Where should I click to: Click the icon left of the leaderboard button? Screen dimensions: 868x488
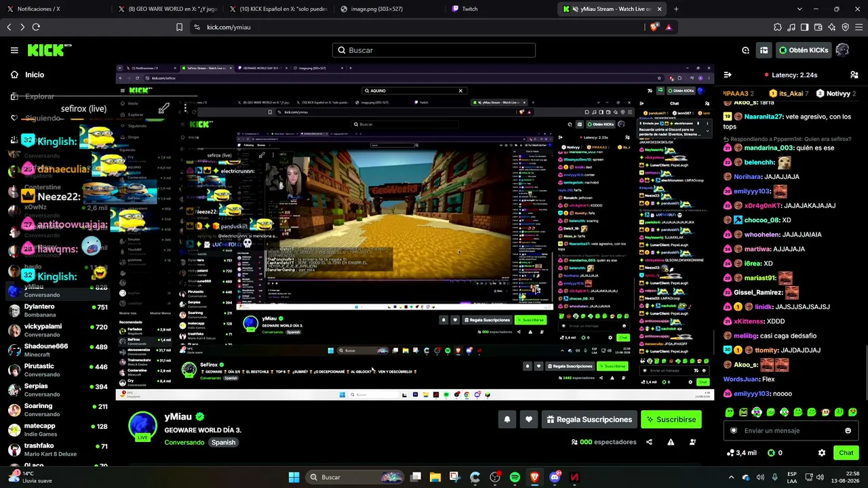pyautogui.click(x=745, y=50)
